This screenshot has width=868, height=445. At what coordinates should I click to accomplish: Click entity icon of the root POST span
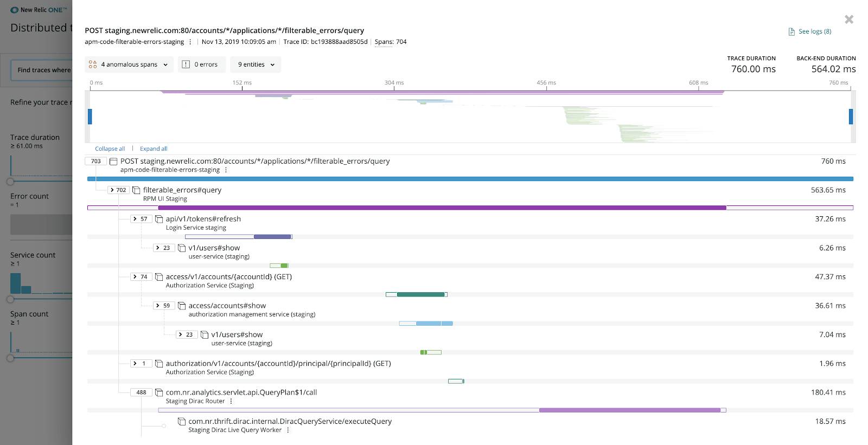[x=113, y=162]
